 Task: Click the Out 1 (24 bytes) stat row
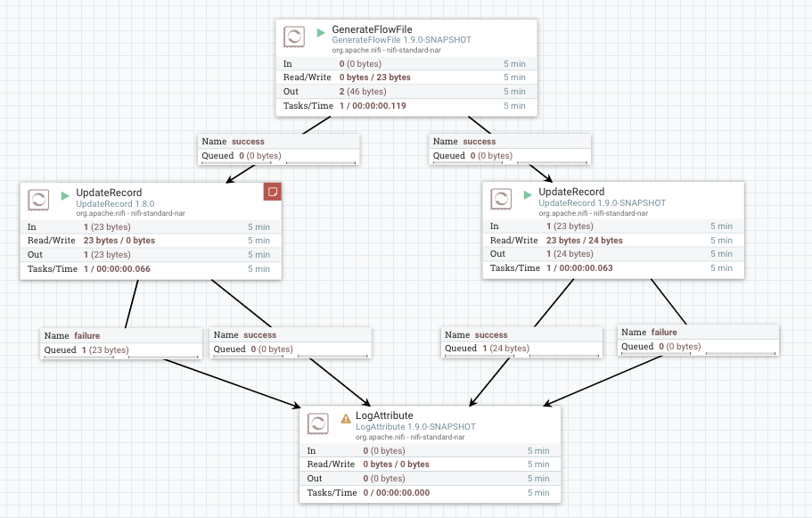[613, 254]
